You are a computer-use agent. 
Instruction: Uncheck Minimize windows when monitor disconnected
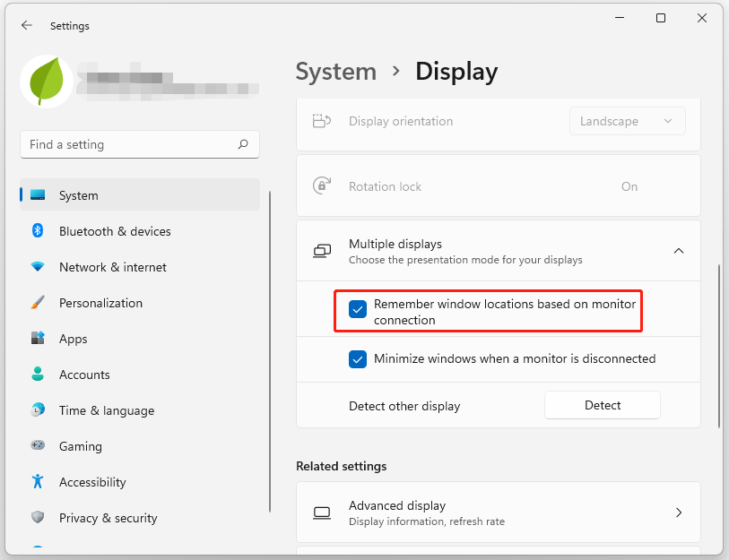358,359
